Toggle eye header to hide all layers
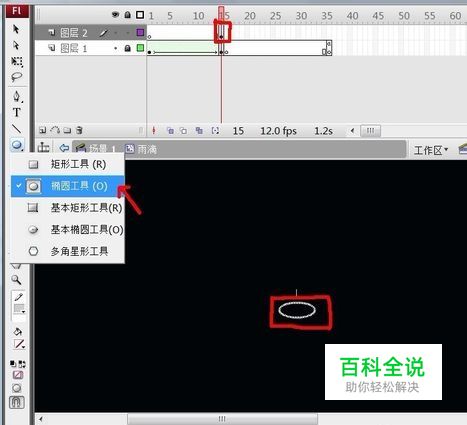Image resolution: width=467 pixels, height=425 pixels. [x=115, y=15]
